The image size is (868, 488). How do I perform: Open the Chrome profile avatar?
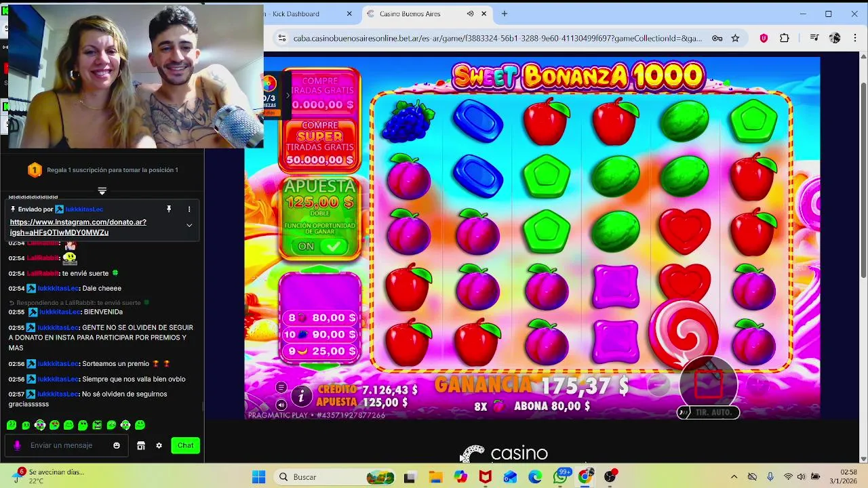tap(835, 39)
